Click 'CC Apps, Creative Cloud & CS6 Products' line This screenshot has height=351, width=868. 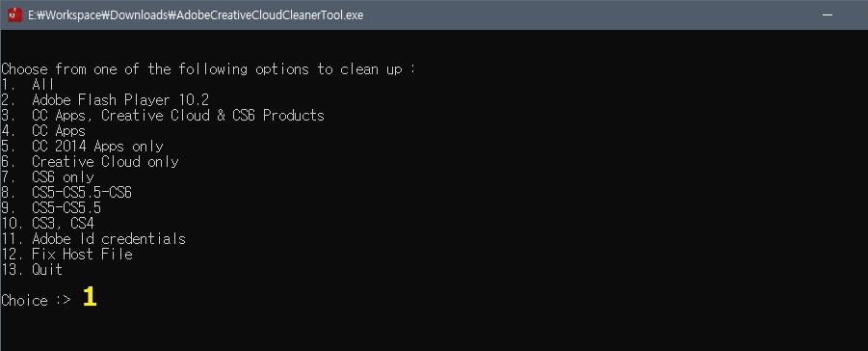click(x=163, y=116)
